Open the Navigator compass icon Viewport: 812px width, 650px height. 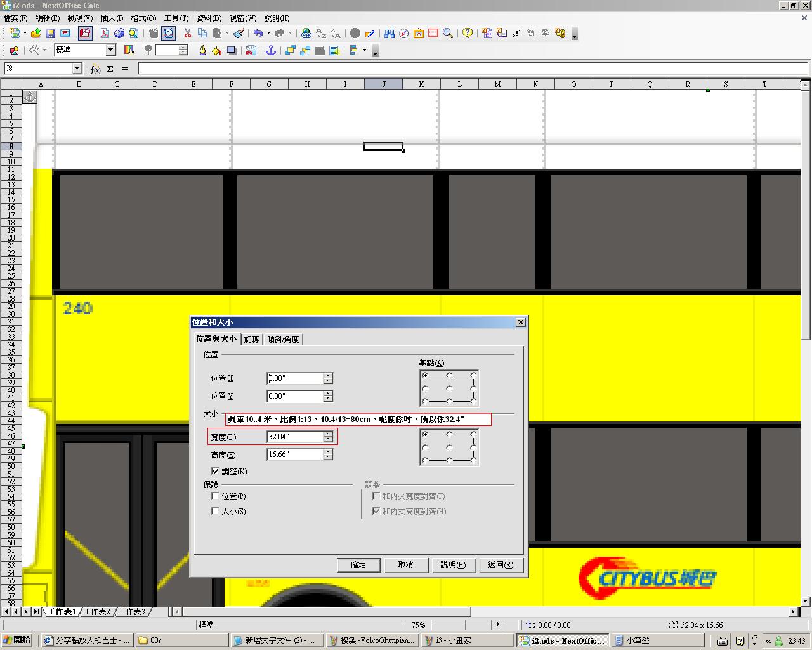click(404, 33)
